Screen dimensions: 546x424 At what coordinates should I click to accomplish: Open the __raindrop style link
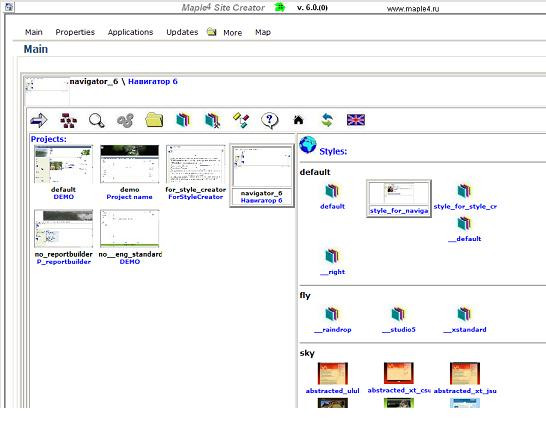coord(333,330)
